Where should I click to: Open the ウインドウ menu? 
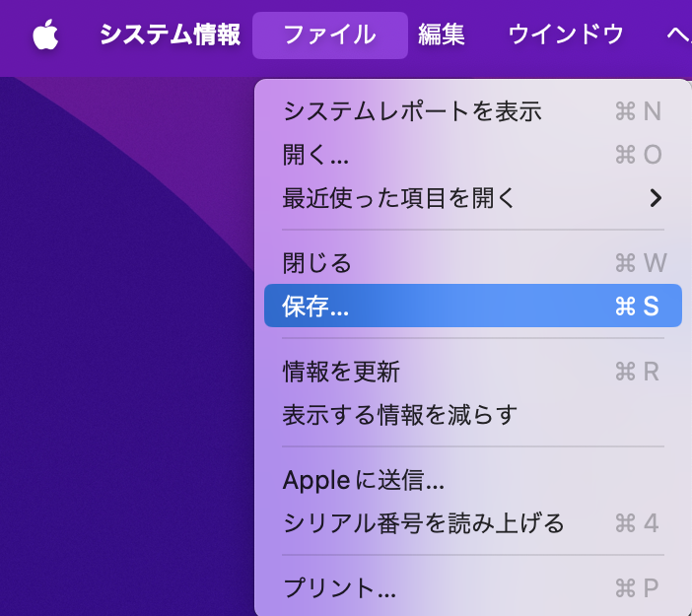pos(566,34)
